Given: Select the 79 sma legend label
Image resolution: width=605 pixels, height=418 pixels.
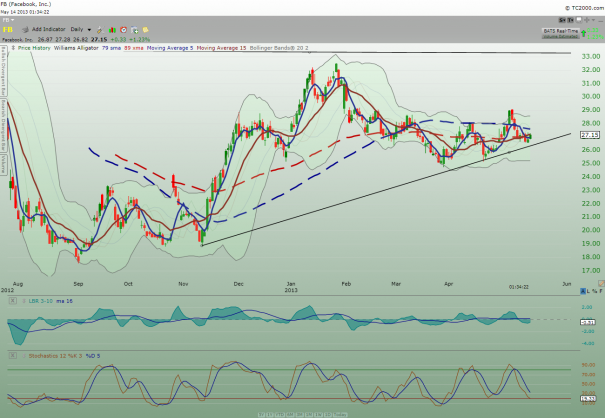Looking at the screenshot, I should 112,48.
